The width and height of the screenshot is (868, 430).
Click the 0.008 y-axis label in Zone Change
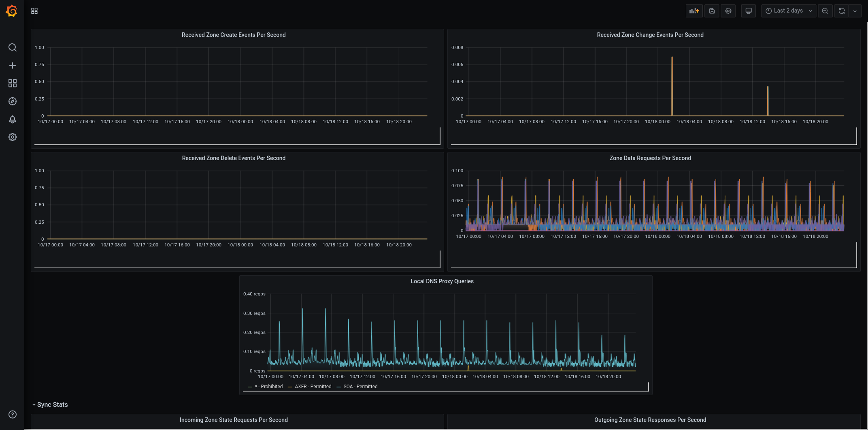(x=457, y=47)
